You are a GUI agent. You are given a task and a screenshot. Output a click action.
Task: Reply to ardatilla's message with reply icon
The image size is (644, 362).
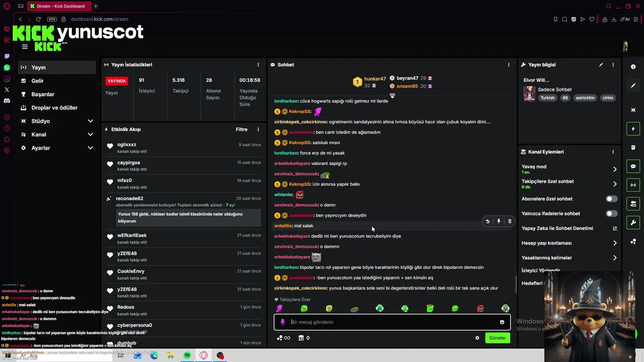pyautogui.click(x=488, y=221)
